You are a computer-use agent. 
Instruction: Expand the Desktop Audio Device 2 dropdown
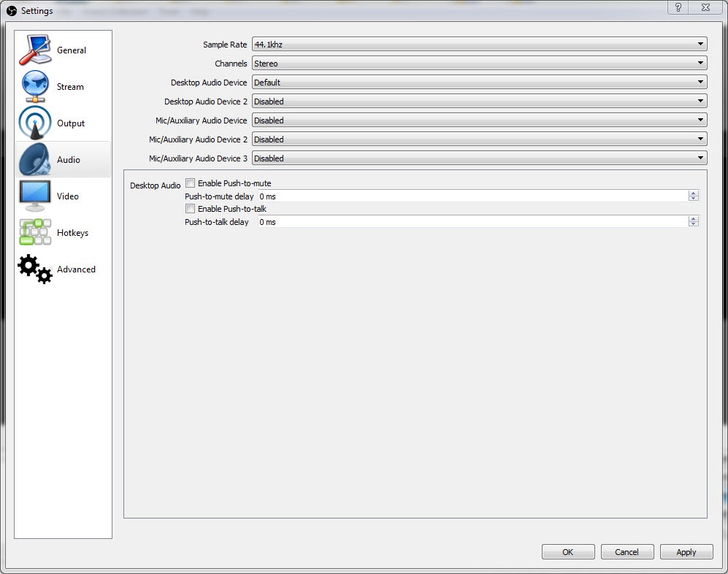coord(479,102)
